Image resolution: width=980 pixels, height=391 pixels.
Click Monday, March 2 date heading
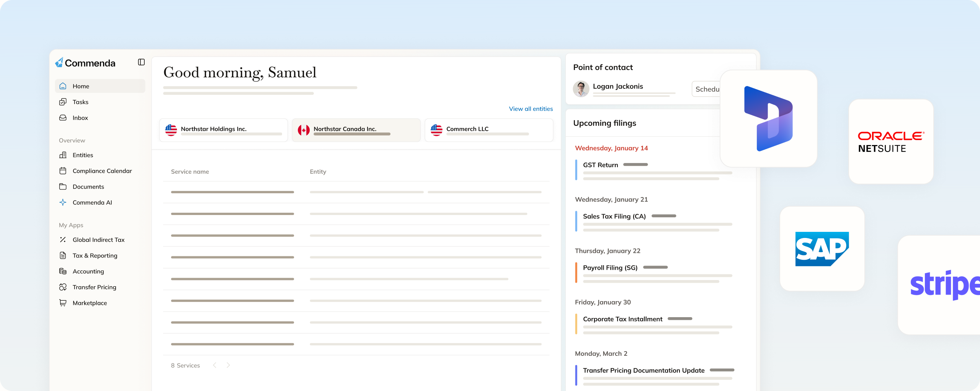601,353
